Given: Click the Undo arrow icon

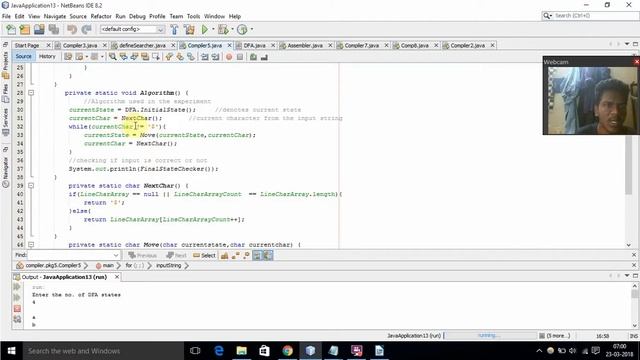Looking at the screenshot, I should (72, 29).
